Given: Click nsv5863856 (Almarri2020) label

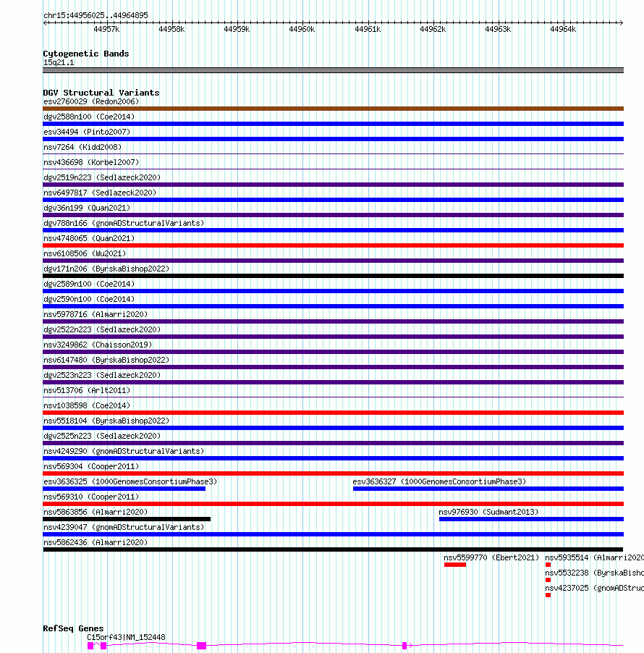Looking at the screenshot, I should tap(96, 512).
